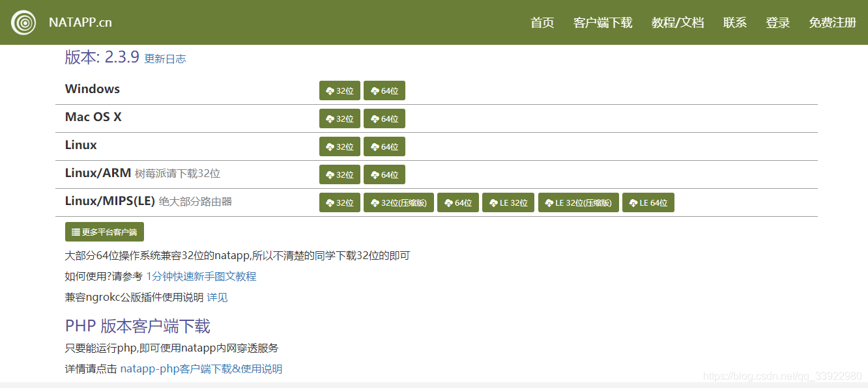Click the Windows row label
This screenshot has width=868, height=388.
click(x=93, y=89)
